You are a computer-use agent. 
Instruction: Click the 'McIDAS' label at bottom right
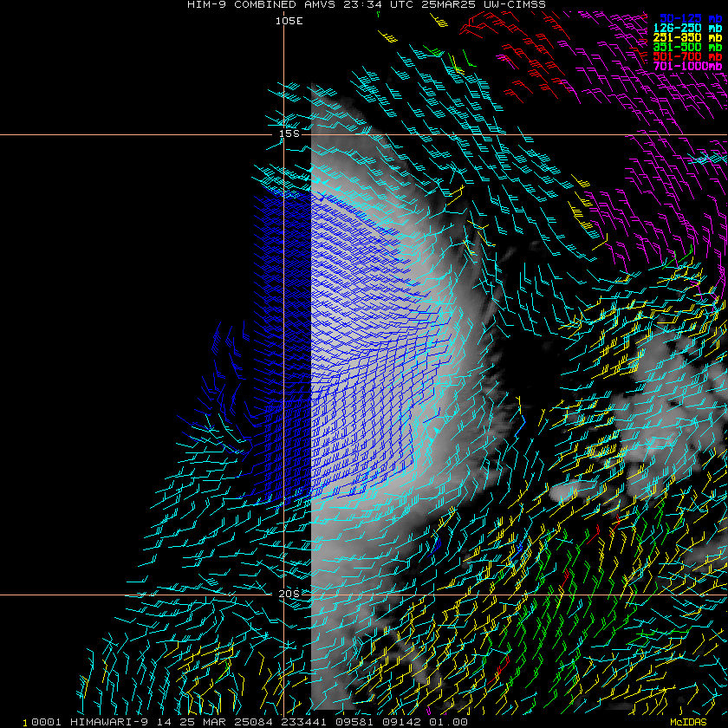point(688,723)
